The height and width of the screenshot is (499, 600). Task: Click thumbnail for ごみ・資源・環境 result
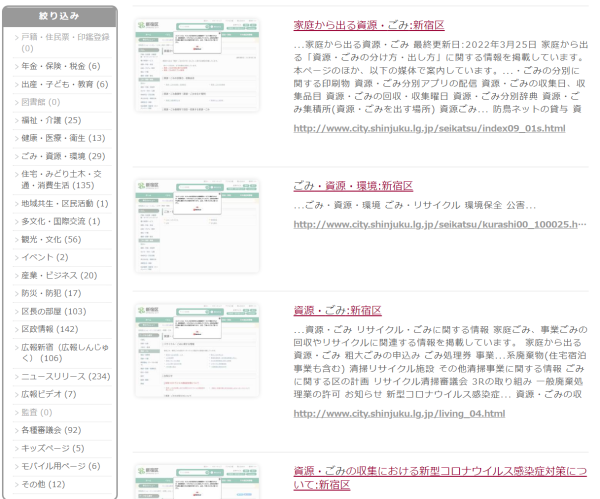pos(197,226)
